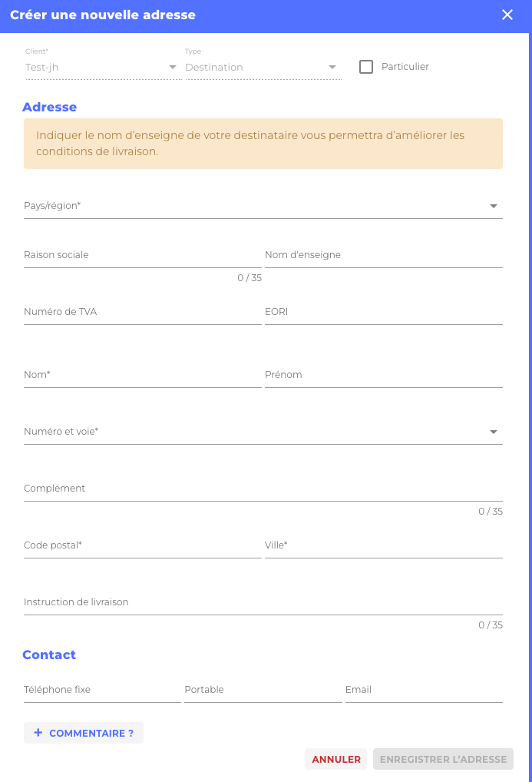Toggle the Particulier checkbox
The image size is (532, 782).
[x=366, y=67]
